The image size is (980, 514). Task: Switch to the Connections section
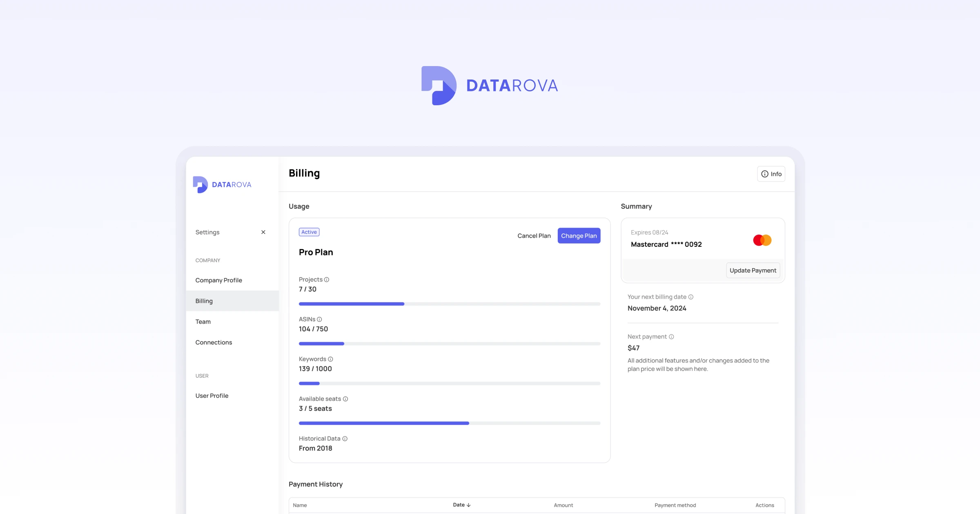point(213,342)
